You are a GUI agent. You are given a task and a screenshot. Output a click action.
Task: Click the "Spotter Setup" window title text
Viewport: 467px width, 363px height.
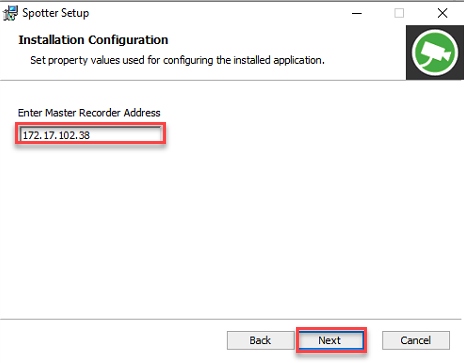pos(56,13)
